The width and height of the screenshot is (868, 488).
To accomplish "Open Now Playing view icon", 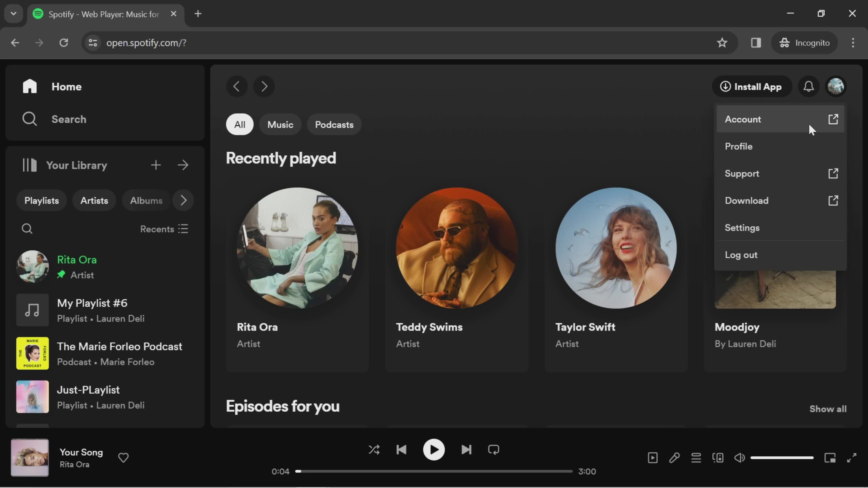I will [x=653, y=458].
